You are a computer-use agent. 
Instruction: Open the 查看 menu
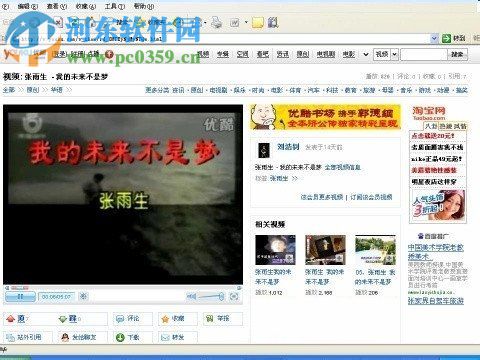[57, 6]
